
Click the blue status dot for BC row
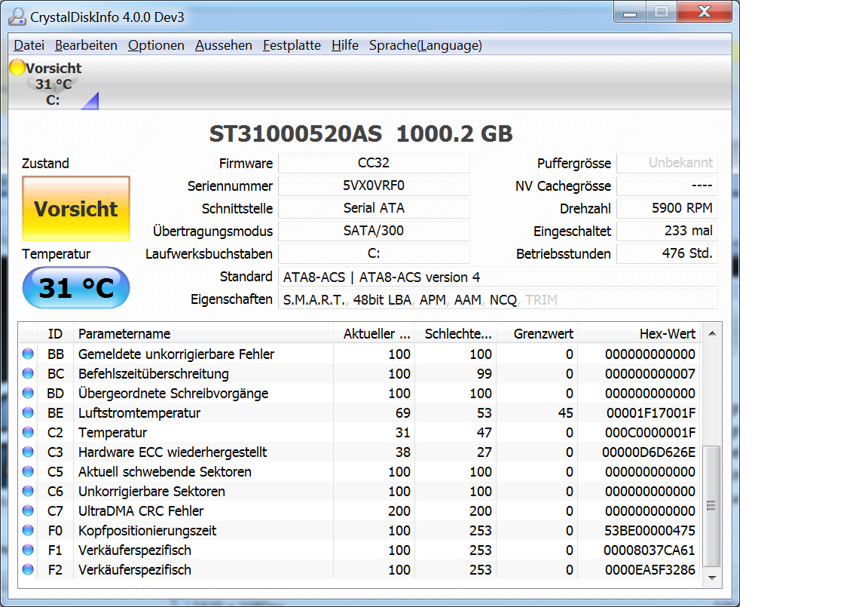click(28, 373)
